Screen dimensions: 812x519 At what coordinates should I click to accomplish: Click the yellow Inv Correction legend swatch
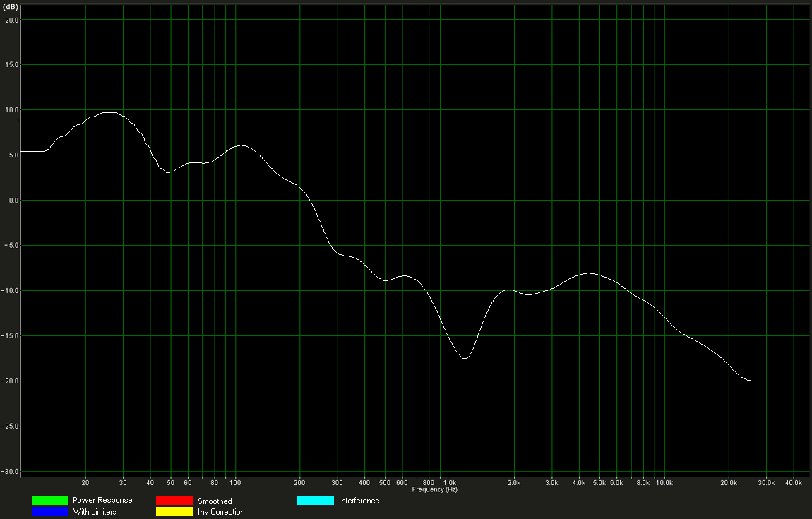click(174, 512)
